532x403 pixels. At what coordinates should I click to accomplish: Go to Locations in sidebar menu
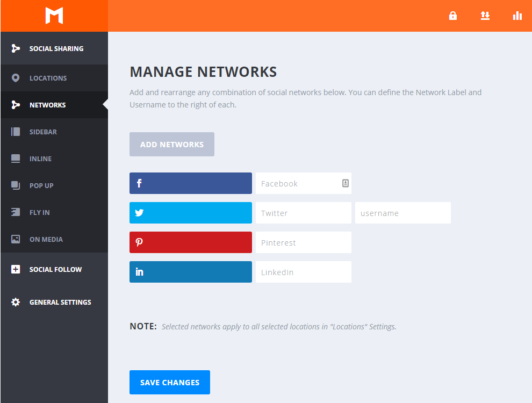(x=48, y=78)
